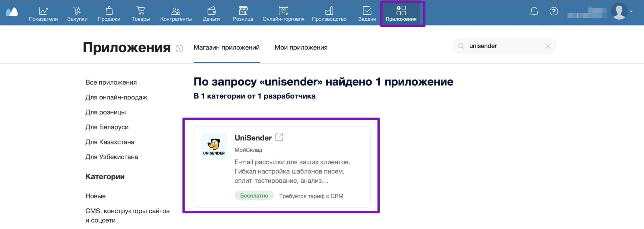Open UniSender in new window icon
Viewport: 644px width, 229px height.
click(x=279, y=137)
